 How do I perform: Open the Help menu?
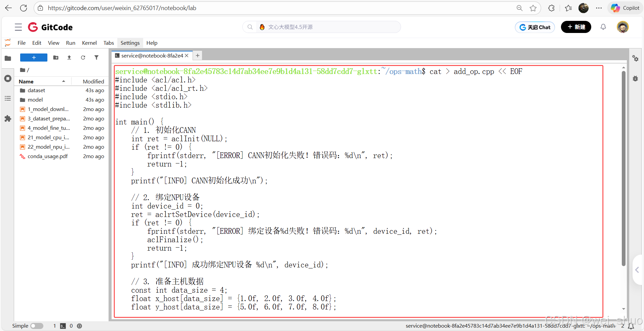click(152, 43)
